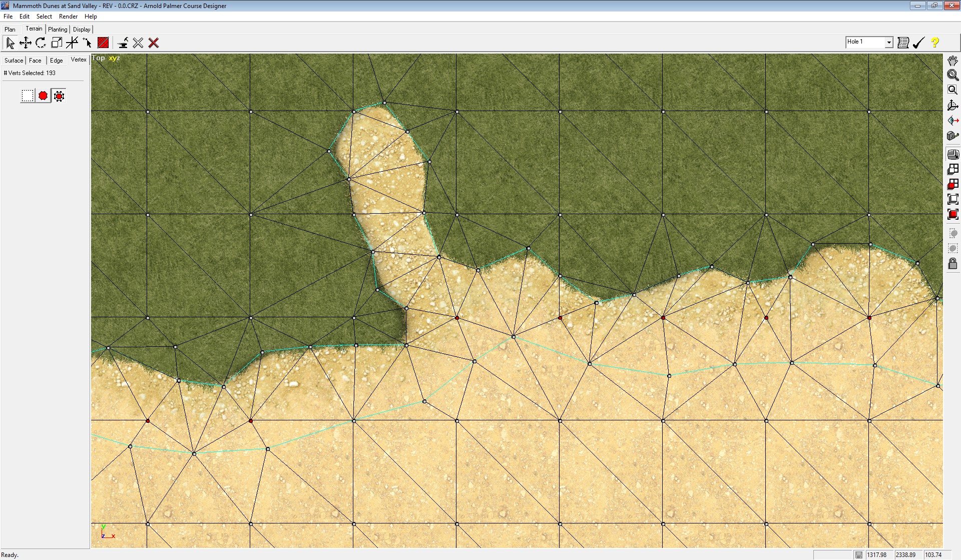Click the red X delete icon
This screenshot has height=560, width=961.
pyautogui.click(x=154, y=43)
